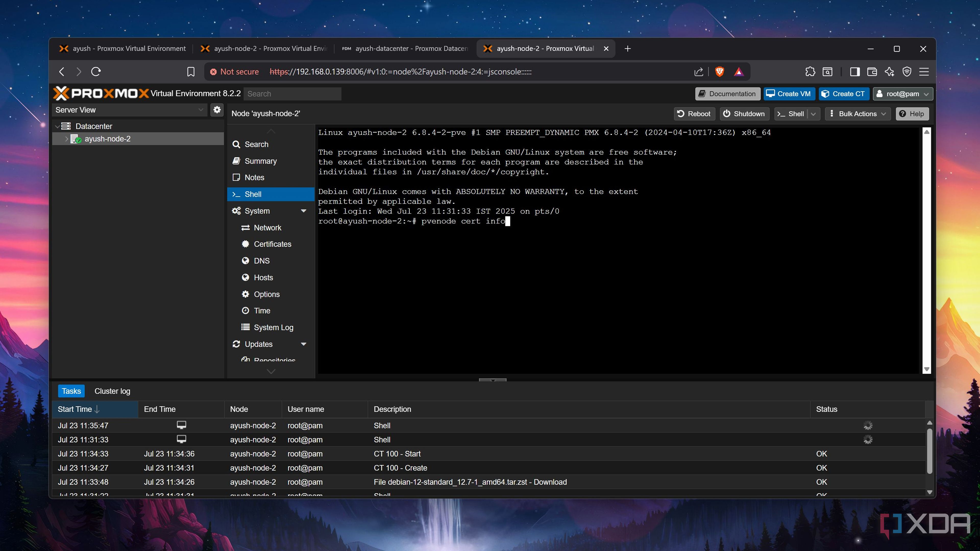Open the Network menu item

point(271,228)
